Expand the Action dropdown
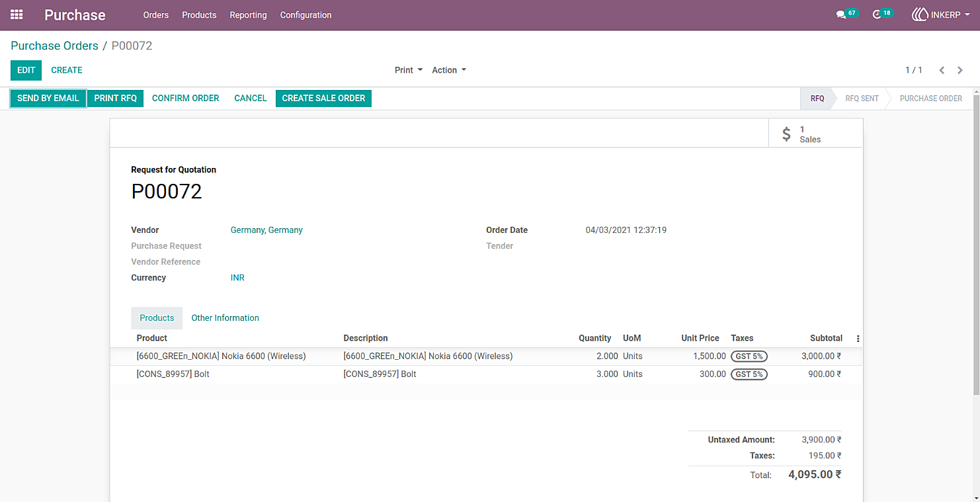The image size is (980, 502). pyautogui.click(x=449, y=70)
